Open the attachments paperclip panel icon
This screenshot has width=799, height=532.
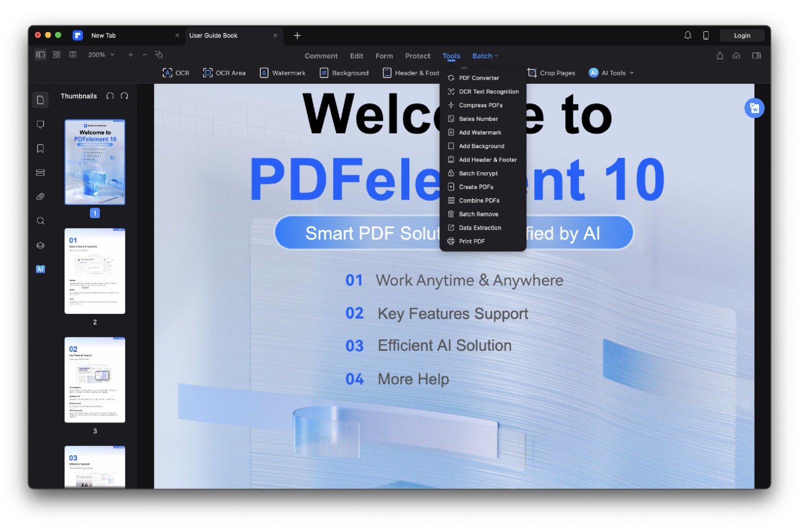click(x=40, y=197)
